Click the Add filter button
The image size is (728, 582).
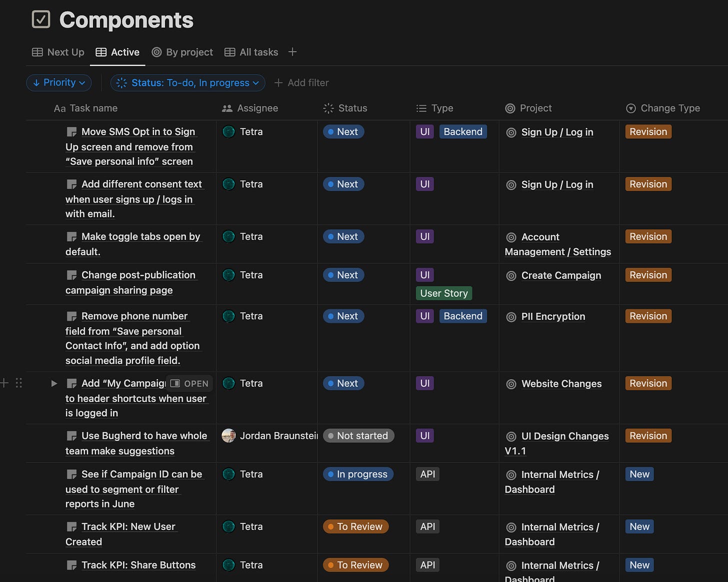click(x=301, y=83)
